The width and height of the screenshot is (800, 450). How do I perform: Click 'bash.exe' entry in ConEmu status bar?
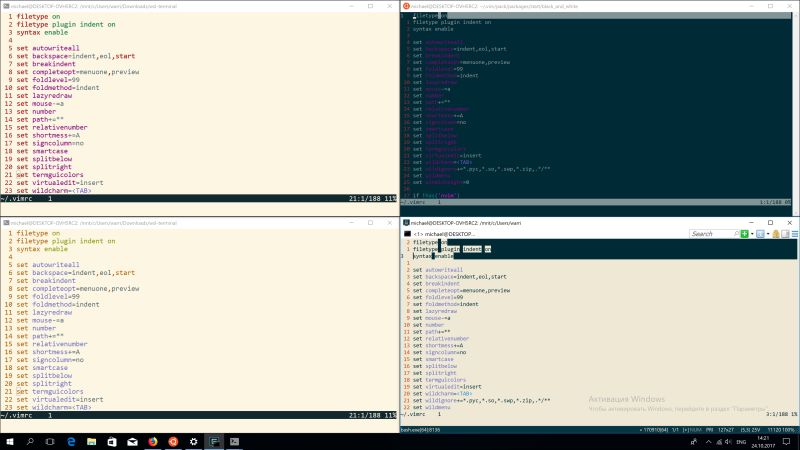pyautogui.click(x=420, y=430)
